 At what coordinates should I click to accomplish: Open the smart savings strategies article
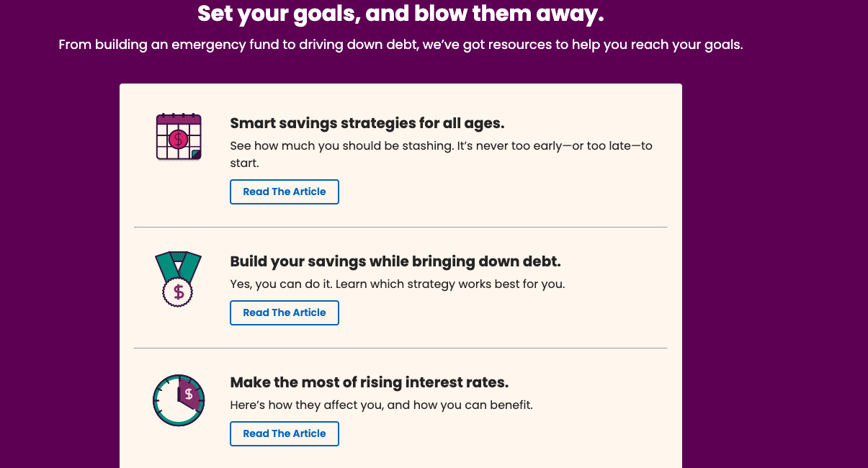[285, 192]
